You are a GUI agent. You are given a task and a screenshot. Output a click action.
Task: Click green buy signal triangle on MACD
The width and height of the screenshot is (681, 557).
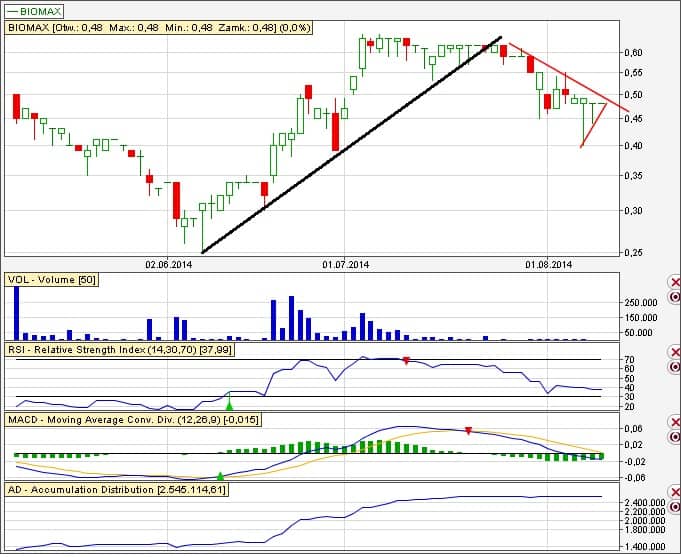tap(220, 476)
